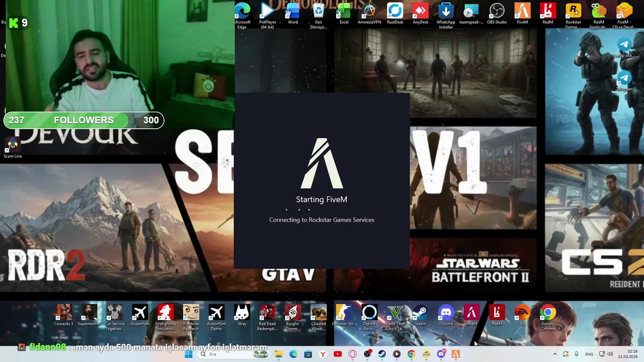Open the Microsoft Edge desktop shortcut
Screen dimensions: 644x362
tap(242, 15)
